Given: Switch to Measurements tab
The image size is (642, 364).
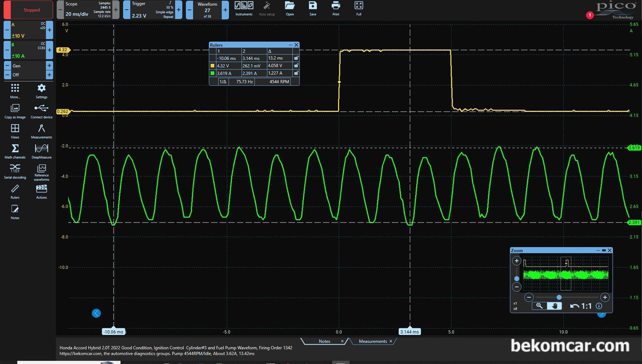Looking at the screenshot, I should [x=373, y=341].
